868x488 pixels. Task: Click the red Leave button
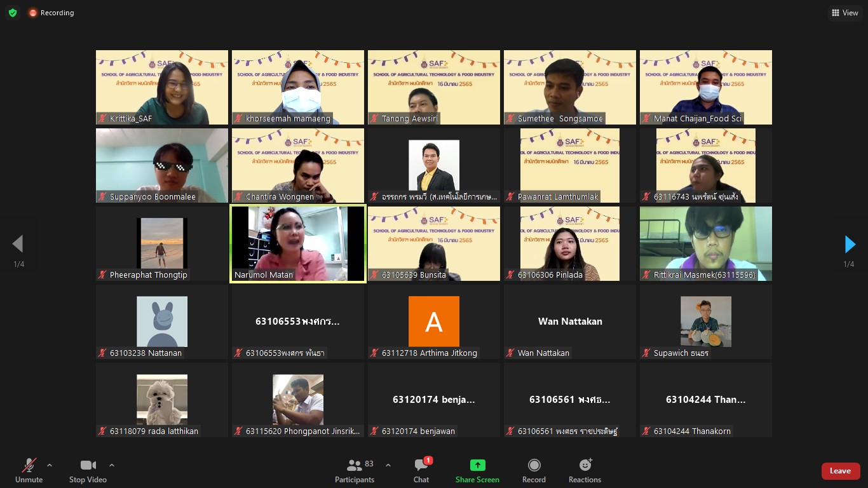tap(840, 471)
